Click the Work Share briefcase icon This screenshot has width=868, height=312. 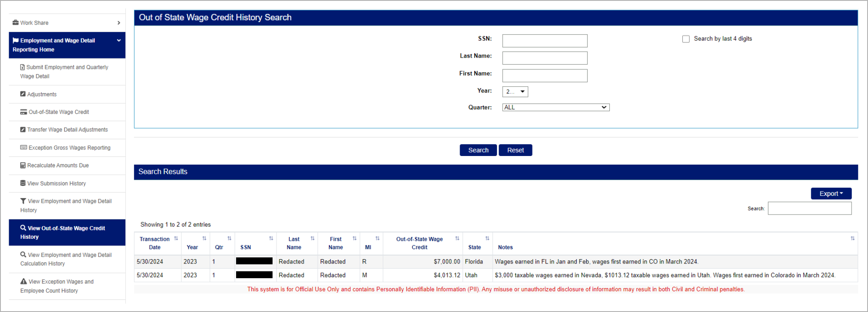coord(16,23)
